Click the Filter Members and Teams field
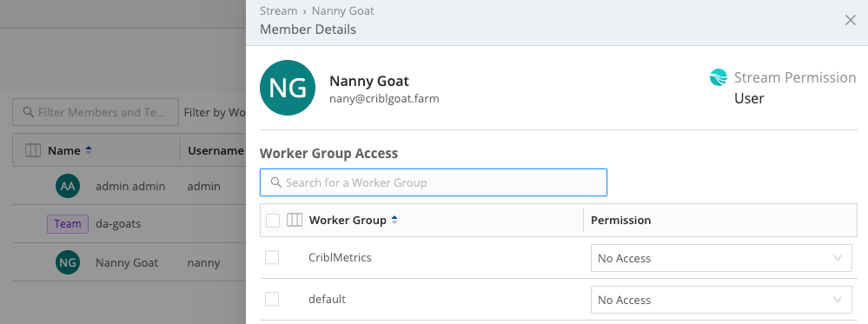Screen dimensions: 868x324 click(x=96, y=112)
